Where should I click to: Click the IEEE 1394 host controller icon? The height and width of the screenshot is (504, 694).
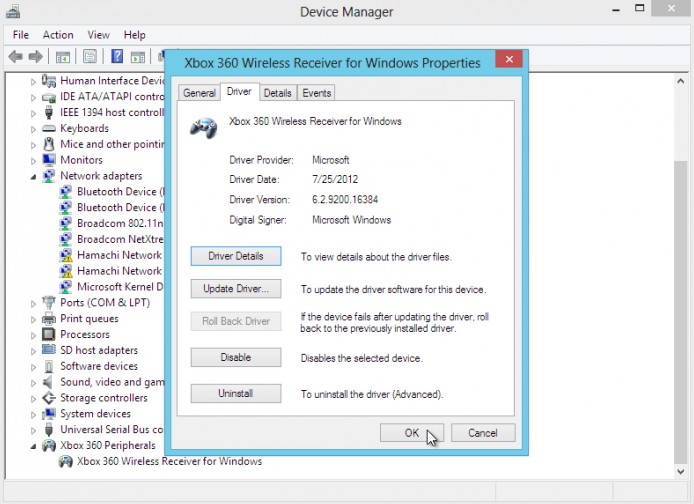click(x=49, y=112)
